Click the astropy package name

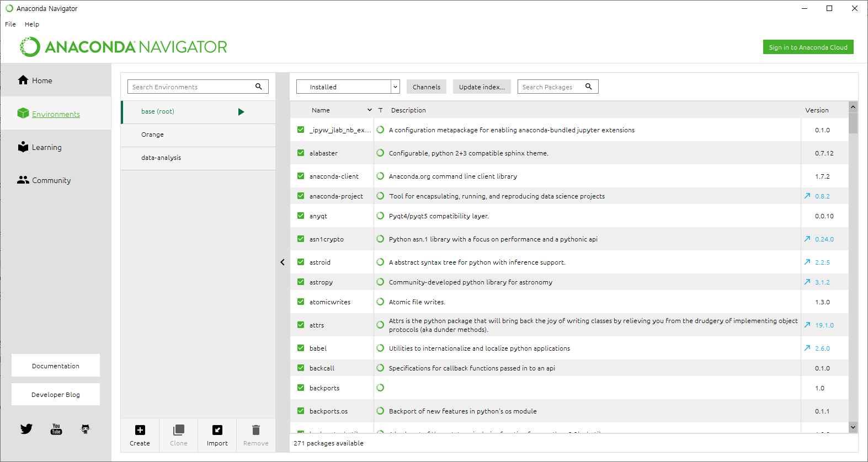click(x=321, y=282)
